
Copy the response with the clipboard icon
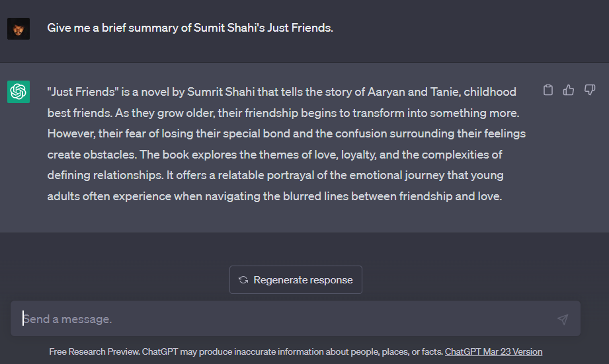[x=548, y=90]
